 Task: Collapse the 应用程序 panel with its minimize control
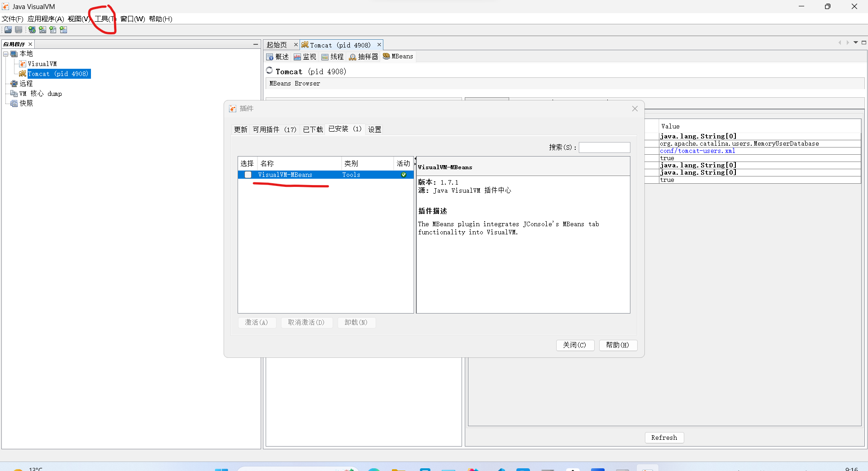click(x=256, y=44)
